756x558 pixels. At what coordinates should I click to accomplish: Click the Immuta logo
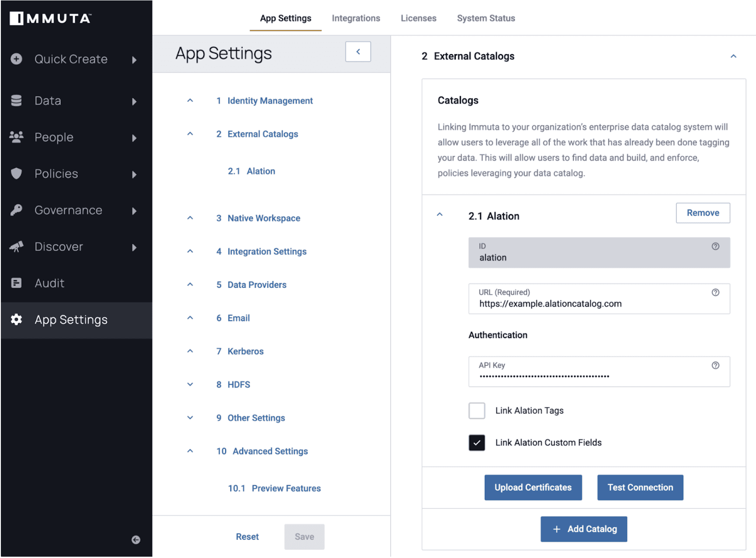click(50, 18)
